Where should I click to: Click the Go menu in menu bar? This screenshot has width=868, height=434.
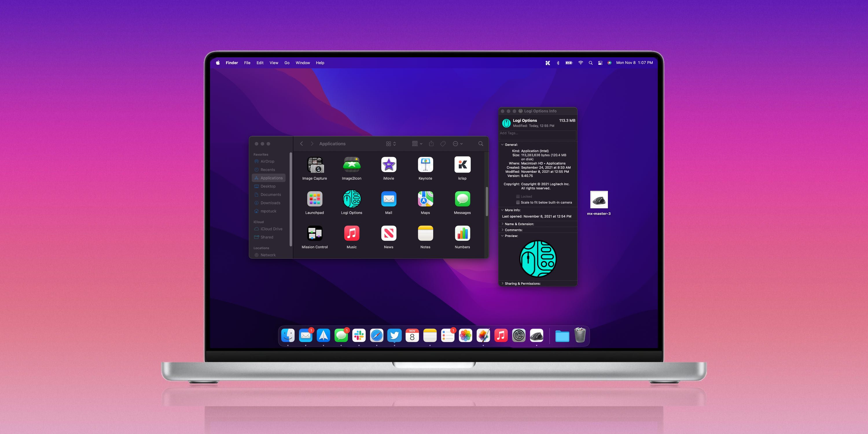click(287, 62)
